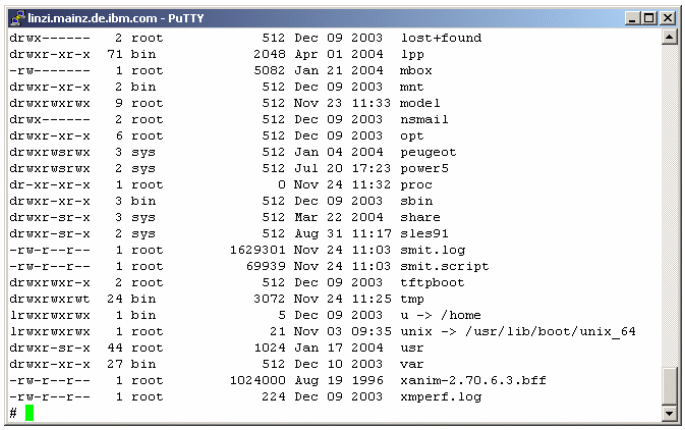Click the vertical scrollbar thumb
Image resolution: width=685 pixels, height=430 pixels.
(669, 386)
